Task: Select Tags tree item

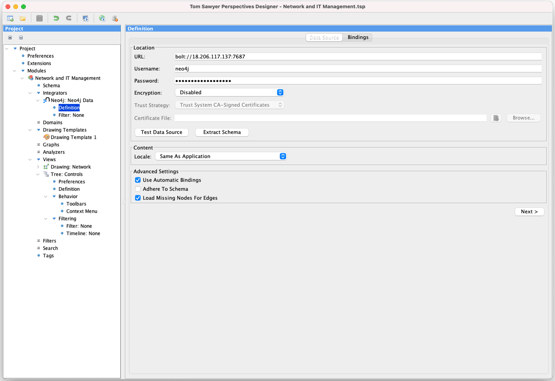Action: click(48, 256)
